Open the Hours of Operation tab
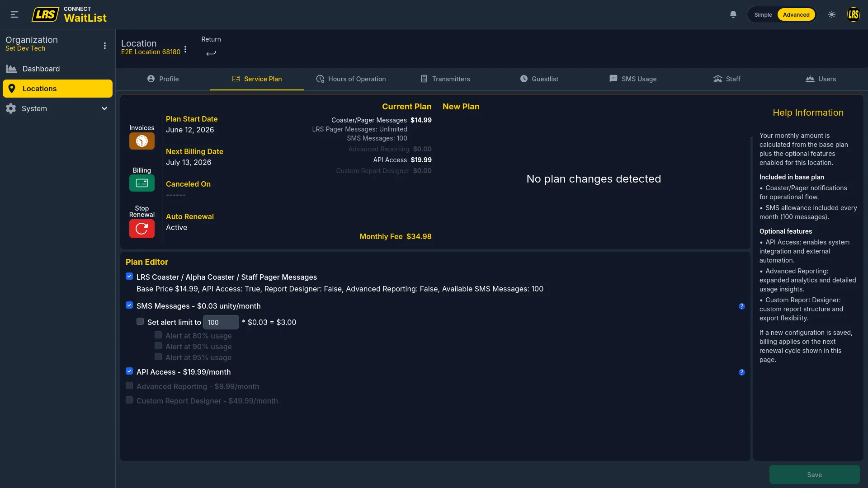The width and height of the screenshot is (868, 488). click(x=351, y=79)
